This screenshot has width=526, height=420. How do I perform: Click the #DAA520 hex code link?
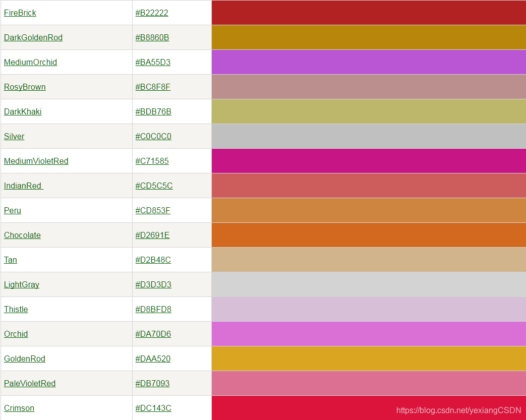point(153,358)
